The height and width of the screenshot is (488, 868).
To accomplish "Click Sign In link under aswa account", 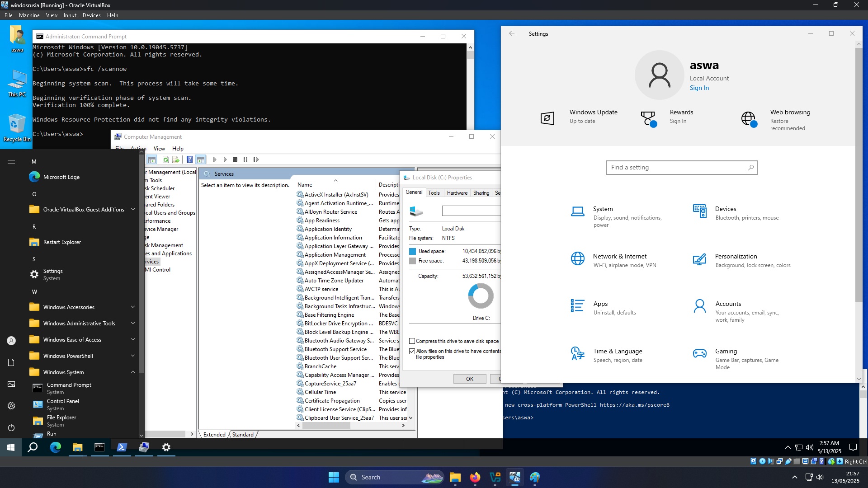I will [699, 88].
